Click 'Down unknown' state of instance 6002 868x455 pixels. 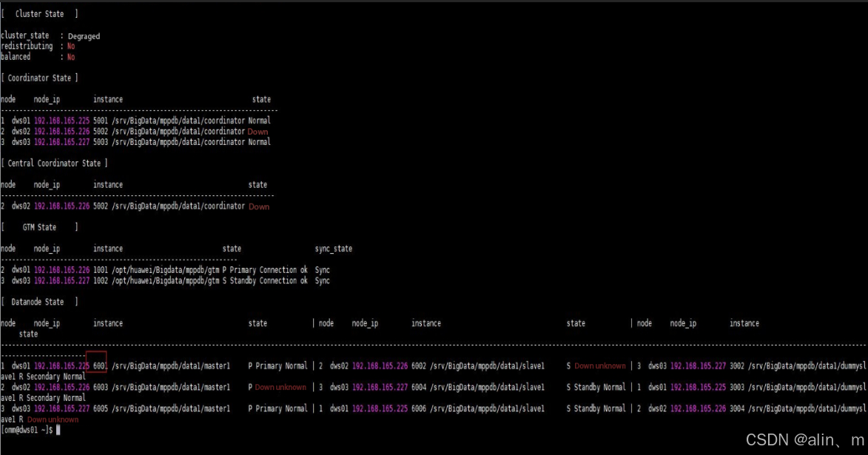point(600,366)
